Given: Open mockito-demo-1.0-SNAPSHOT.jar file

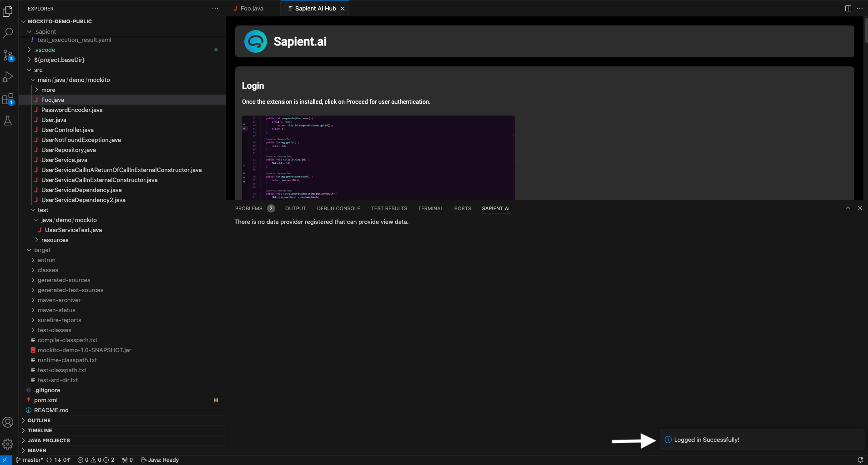Looking at the screenshot, I should [x=122, y=350].
